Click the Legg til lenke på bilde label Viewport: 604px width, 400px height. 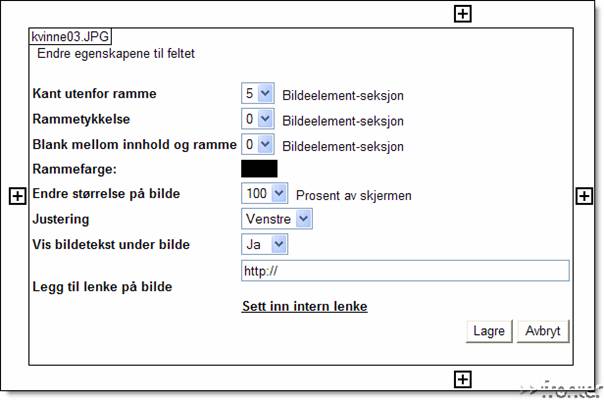pos(102,287)
